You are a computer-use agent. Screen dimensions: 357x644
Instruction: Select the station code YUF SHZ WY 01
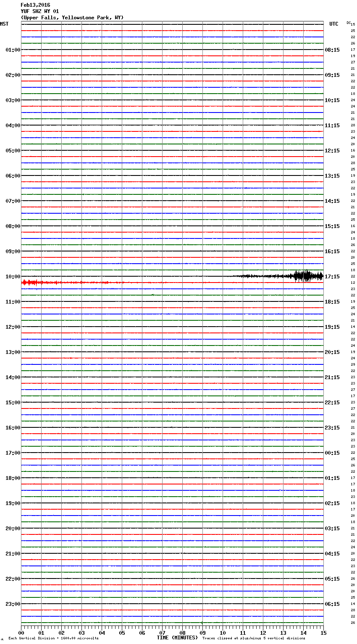point(40,11)
